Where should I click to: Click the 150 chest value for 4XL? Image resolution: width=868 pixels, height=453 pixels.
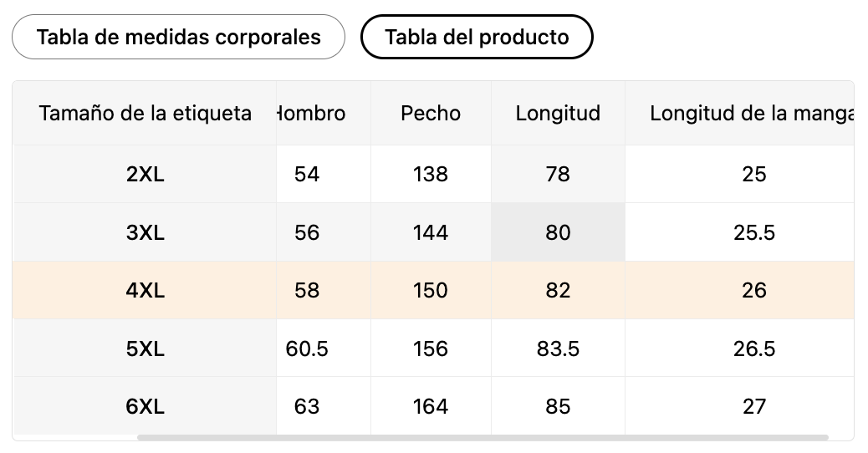(431, 290)
